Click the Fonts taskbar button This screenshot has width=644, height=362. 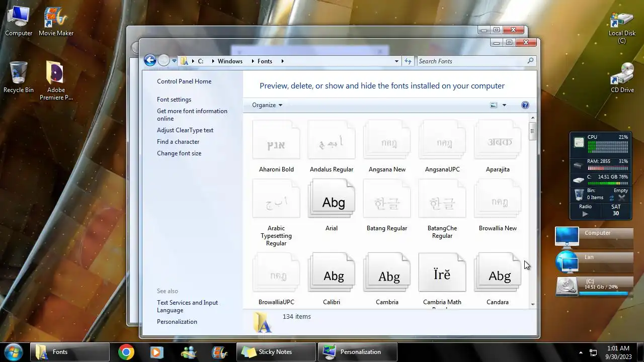(x=69, y=352)
